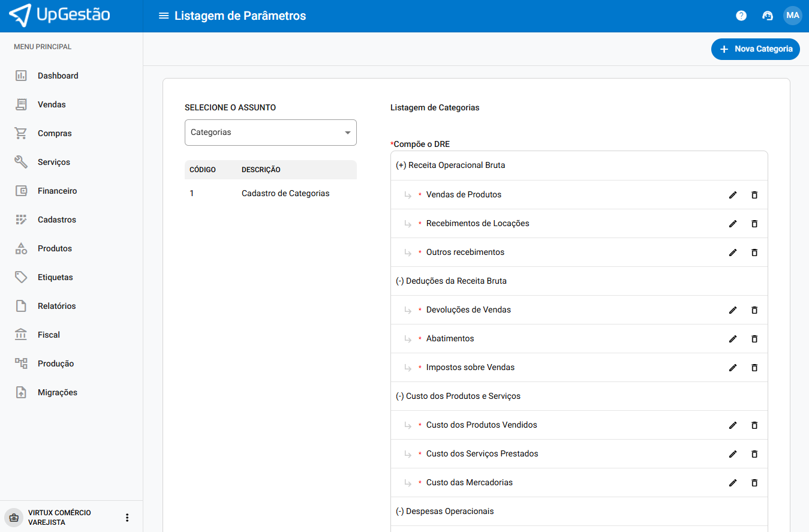Delete the Recebimentos de Locações category
The image size is (809, 532).
[754, 224]
